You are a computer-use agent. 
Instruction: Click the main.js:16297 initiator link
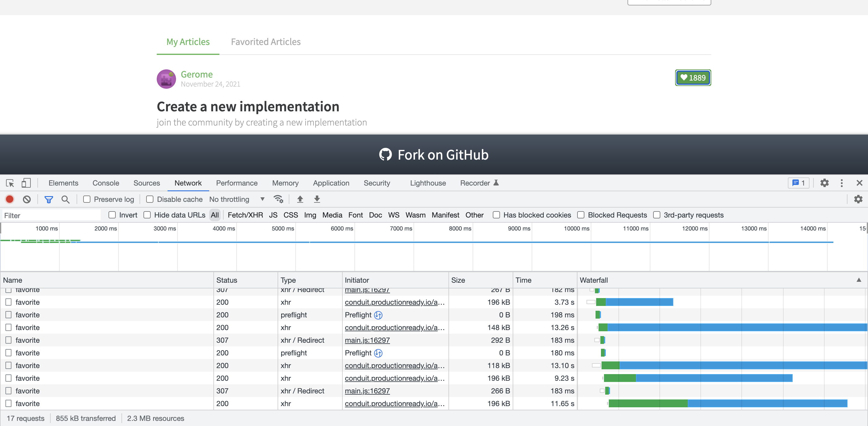[x=367, y=340]
